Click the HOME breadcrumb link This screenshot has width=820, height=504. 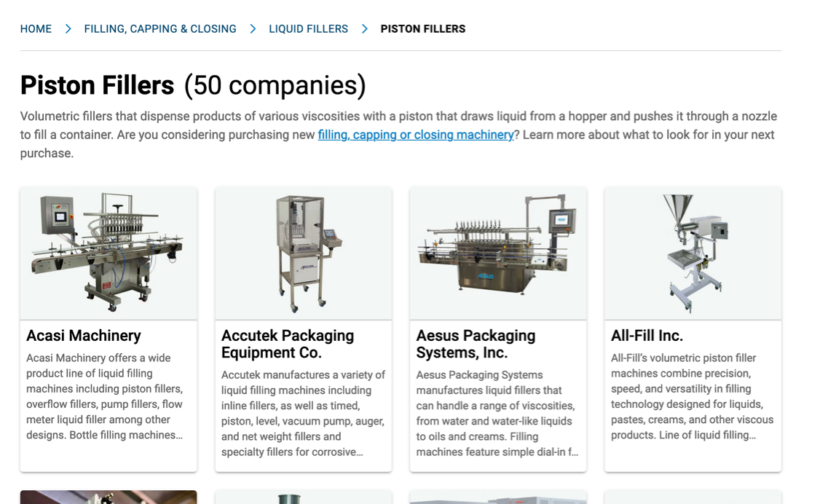(36, 29)
